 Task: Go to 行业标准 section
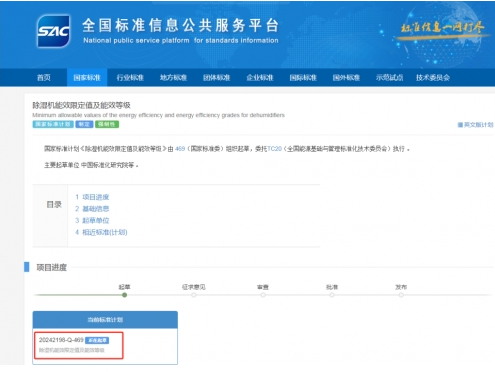click(130, 78)
